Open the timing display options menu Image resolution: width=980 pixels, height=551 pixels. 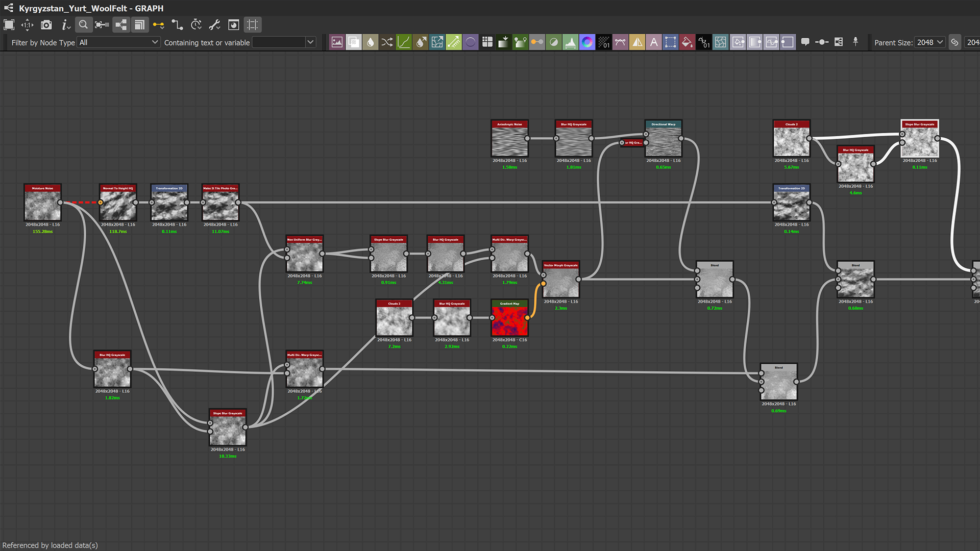[196, 24]
